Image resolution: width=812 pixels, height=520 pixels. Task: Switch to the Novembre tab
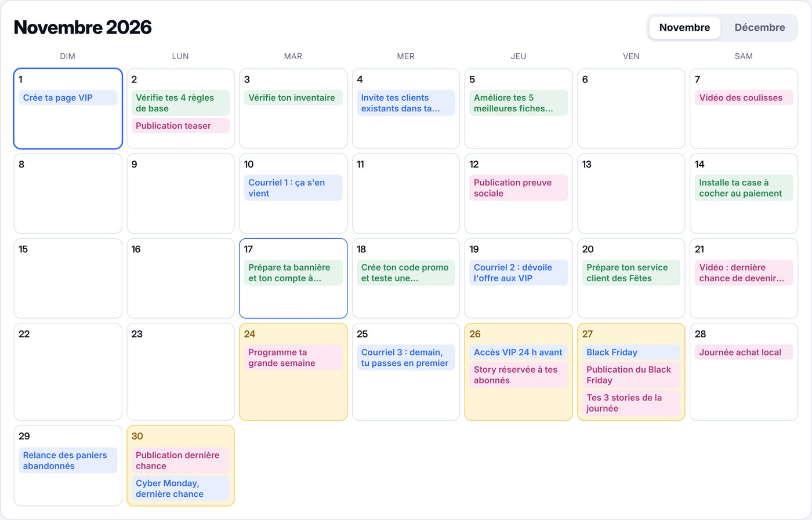[684, 28]
